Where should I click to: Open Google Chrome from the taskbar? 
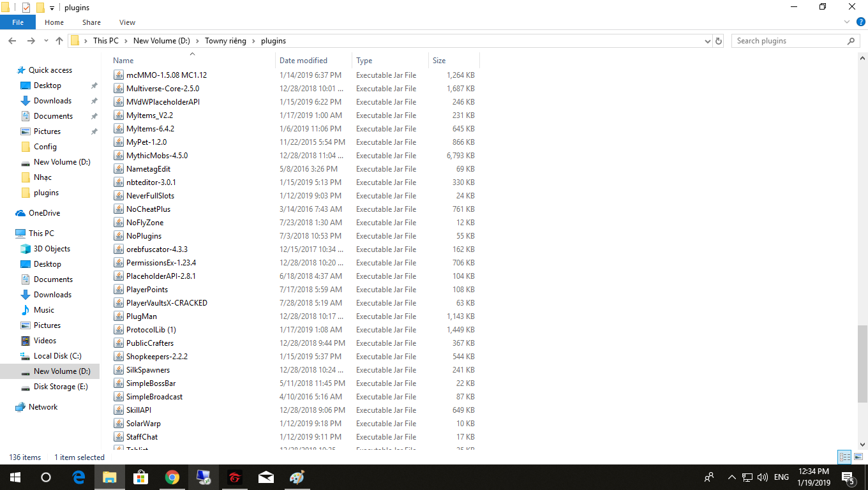(x=172, y=477)
